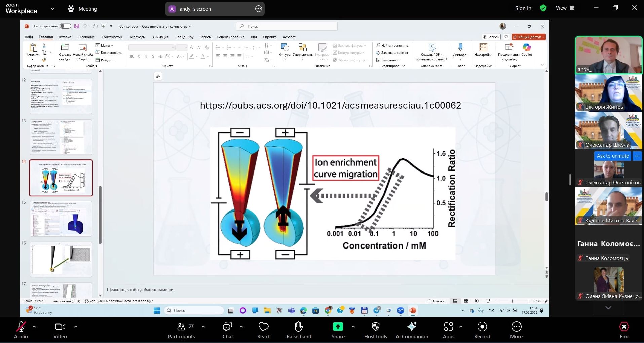Expand the Participants options arrow
The height and width of the screenshot is (343, 644).
tap(203, 326)
